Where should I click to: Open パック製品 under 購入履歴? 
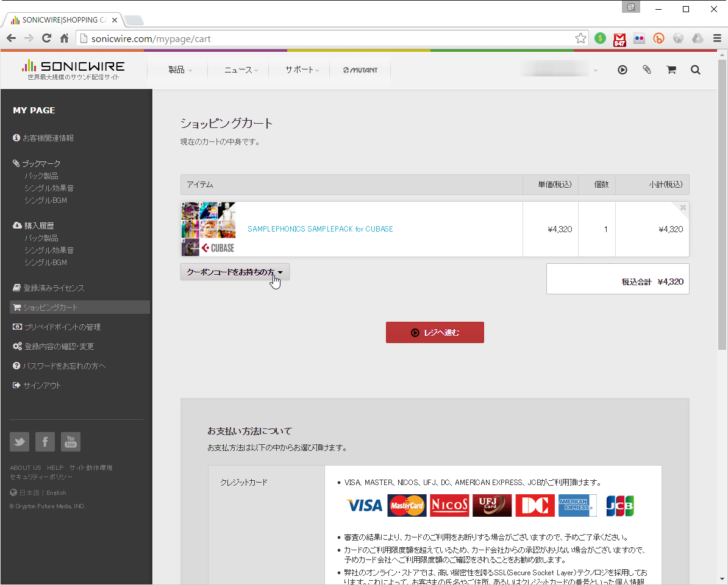(x=41, y=238)
